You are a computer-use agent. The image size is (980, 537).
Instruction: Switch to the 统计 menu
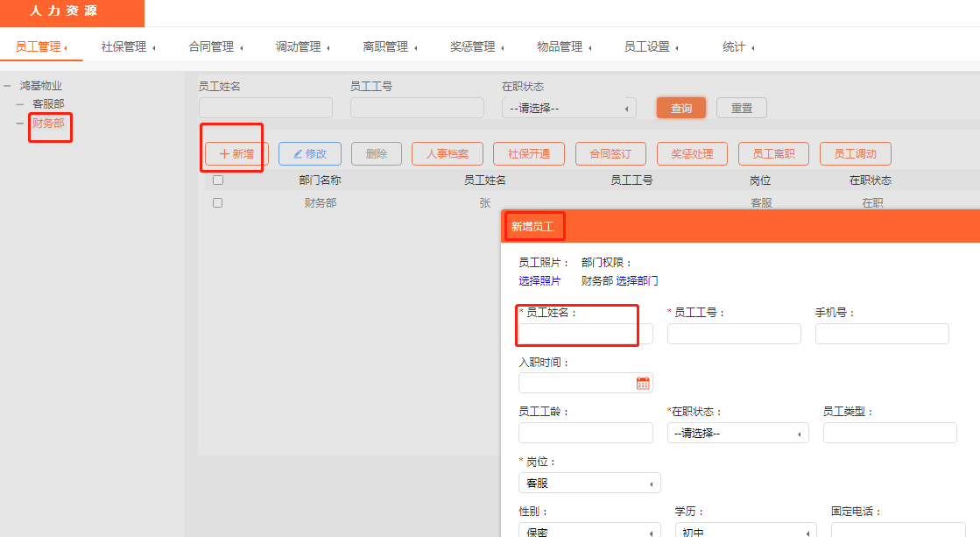coord(737,47)
